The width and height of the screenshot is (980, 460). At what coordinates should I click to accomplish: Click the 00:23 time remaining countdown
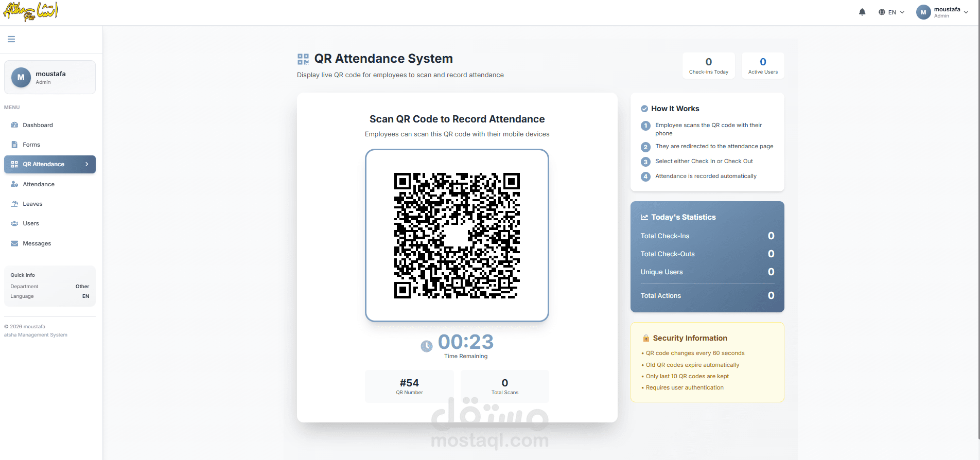tap(466, 342)
